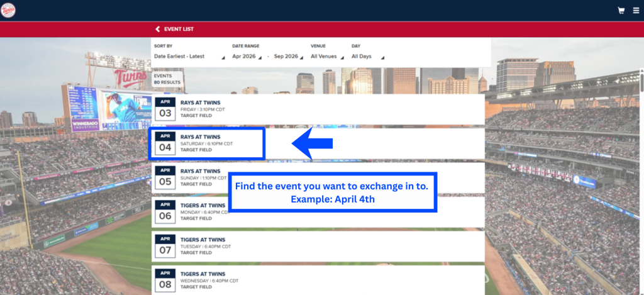Click the Date Range label
Screen dimensions: 644x295
[x=246, y=46]
